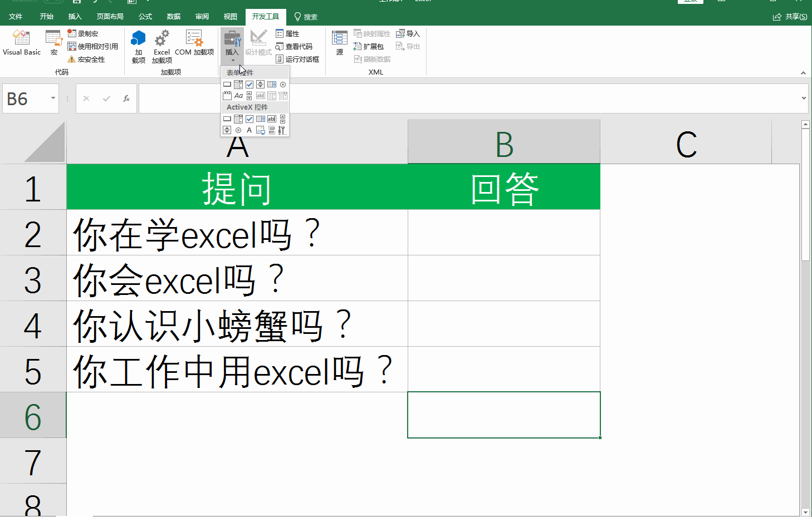Select row 6 header
The width and height of the screenshot is (812, 517).
tap(33, 415)
